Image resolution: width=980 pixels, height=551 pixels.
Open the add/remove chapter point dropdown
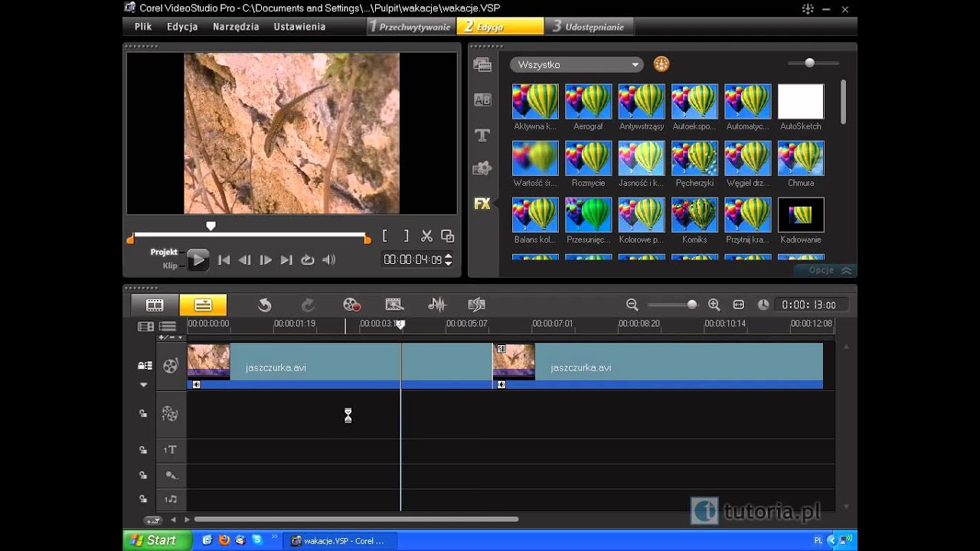click(171, 337)
